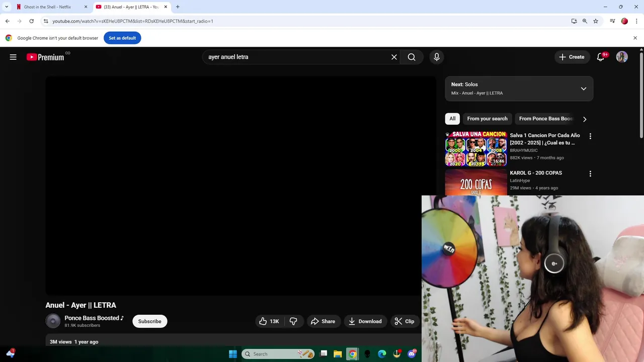Viewport: 644px width, 362px height.
Task: Select the From Ponce Bass Boosted chip
Action: click(545, 119)
